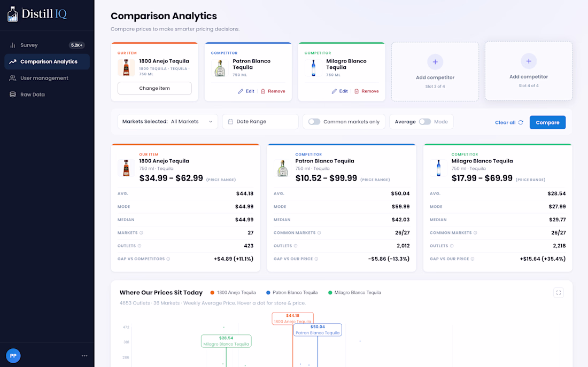588x367 pixels.
Task: Expand the chart with fullscreen icon
Action: pyautogui.click(x=559, y=293)
